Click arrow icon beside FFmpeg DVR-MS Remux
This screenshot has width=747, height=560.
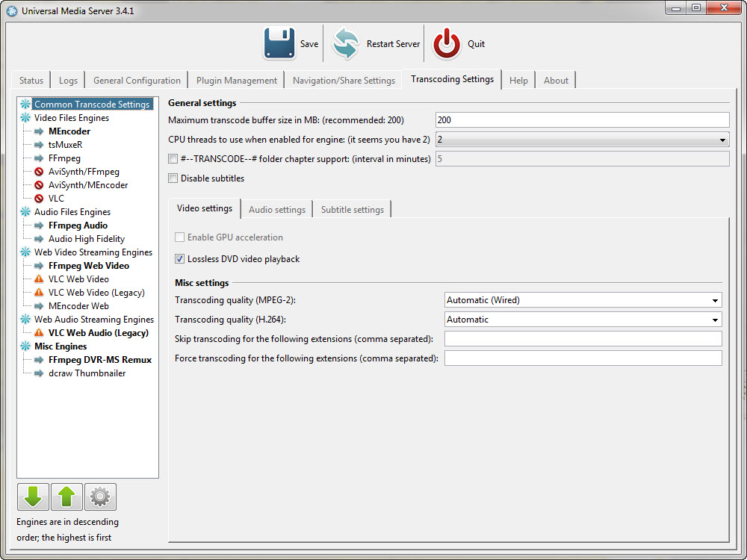coord(39,360)
